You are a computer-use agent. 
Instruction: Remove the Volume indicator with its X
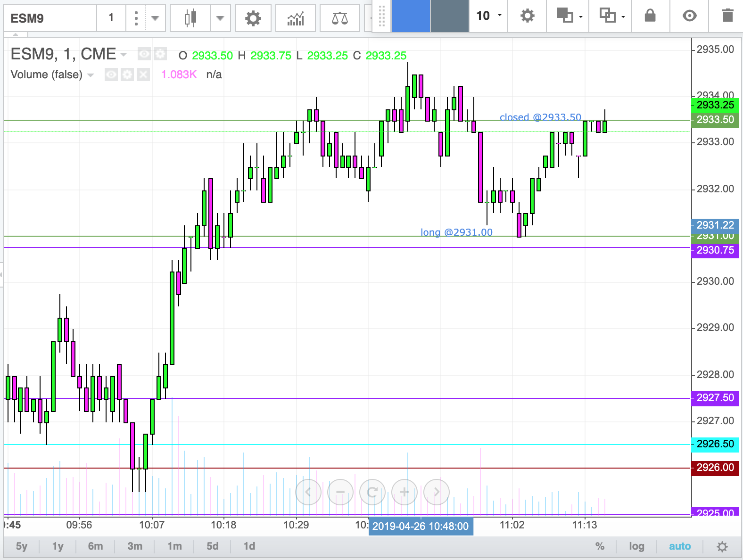tap(143, 74)
